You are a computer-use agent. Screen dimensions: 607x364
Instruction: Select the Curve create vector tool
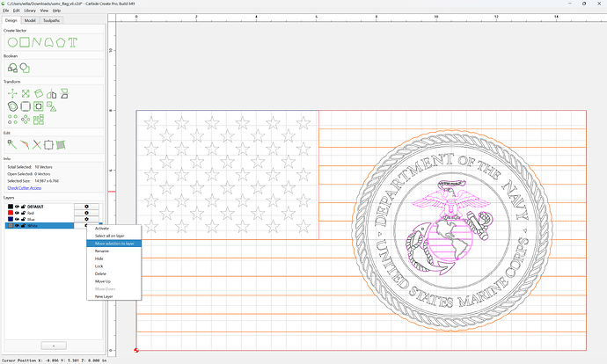[48, 42]
